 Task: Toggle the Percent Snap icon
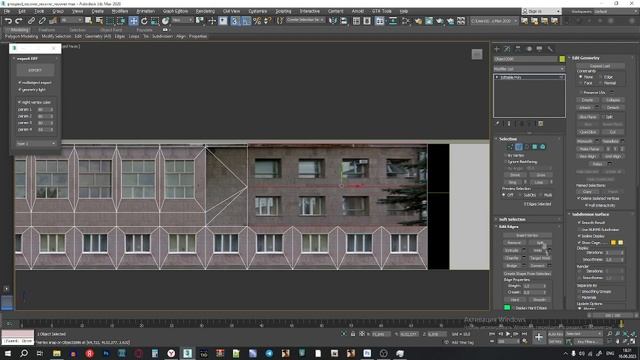[x=257, y=20]
